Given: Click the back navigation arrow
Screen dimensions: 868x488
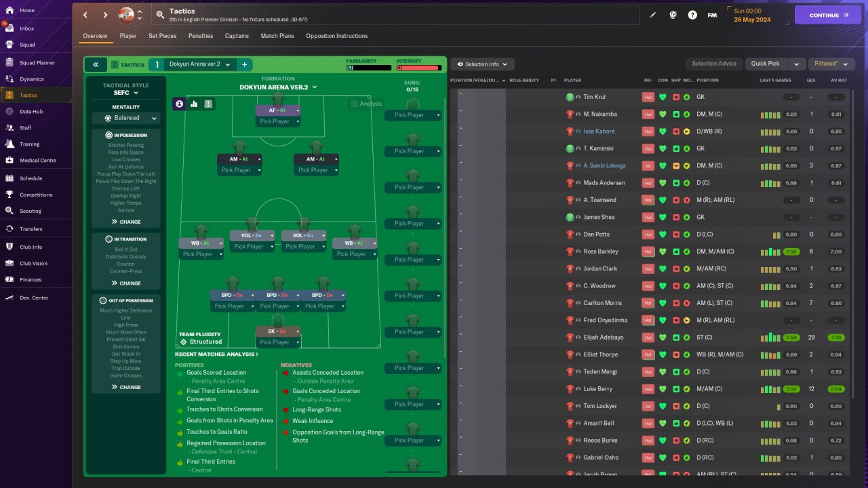Looking at the screenshot, I should [85, 15].
